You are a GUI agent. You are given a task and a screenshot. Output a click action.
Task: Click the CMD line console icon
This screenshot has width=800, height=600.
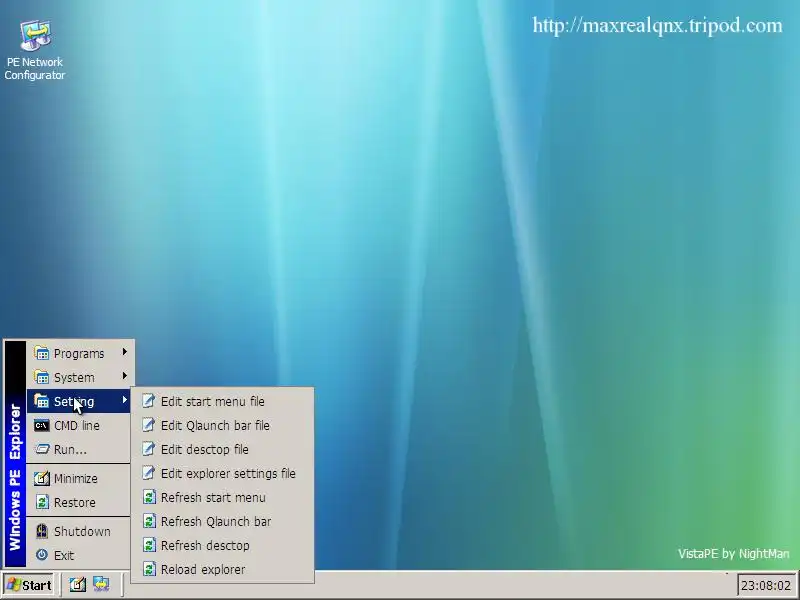41,425
